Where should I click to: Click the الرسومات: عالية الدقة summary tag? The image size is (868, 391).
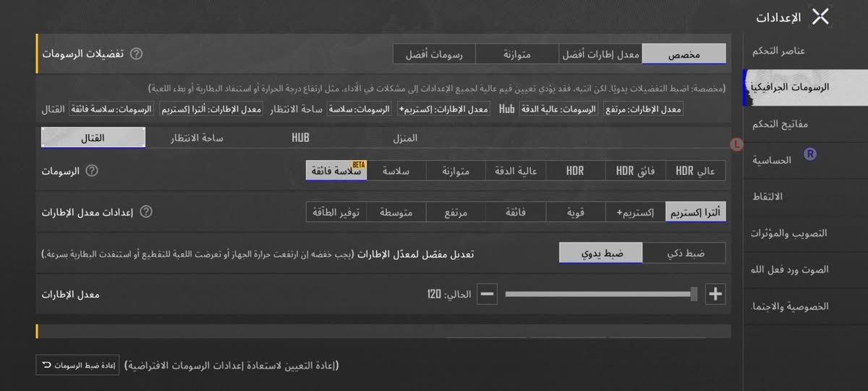point(558,109)
